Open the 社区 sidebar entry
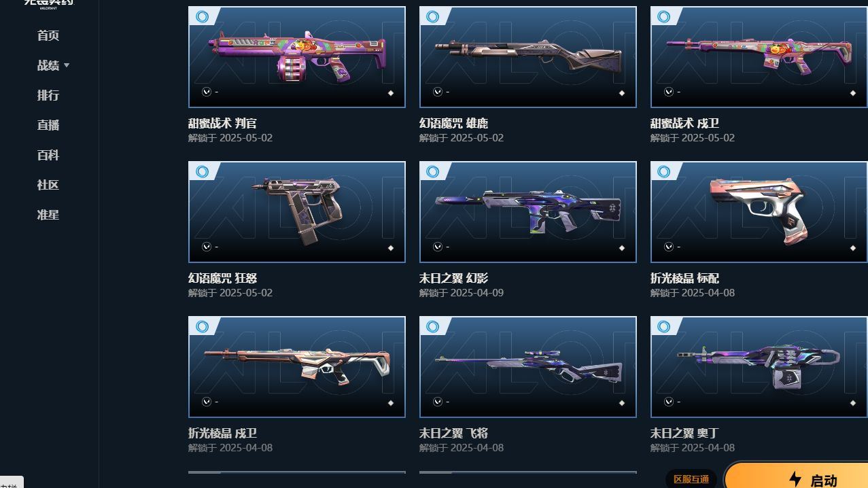This screenshot has height=488, width=868. (48, 185)
